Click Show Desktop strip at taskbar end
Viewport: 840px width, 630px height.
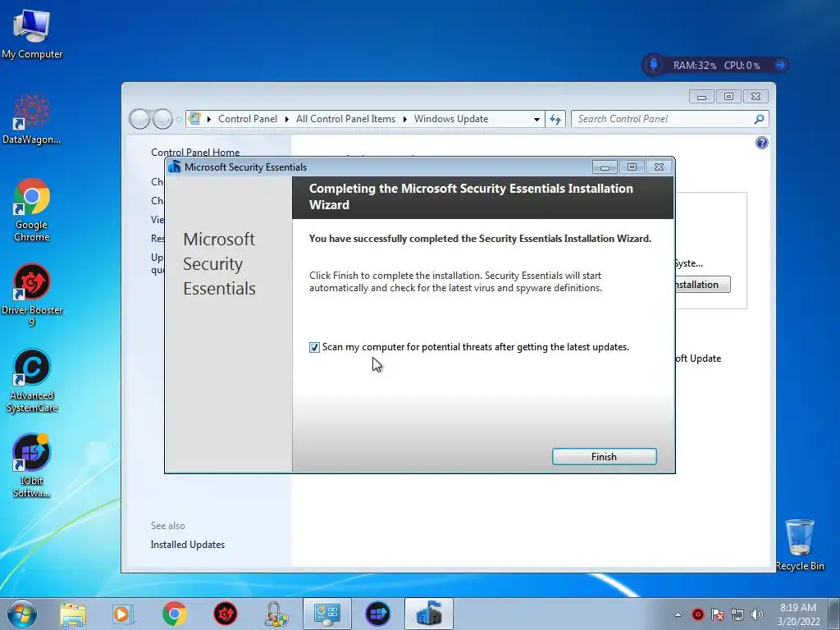pos(834,614)
